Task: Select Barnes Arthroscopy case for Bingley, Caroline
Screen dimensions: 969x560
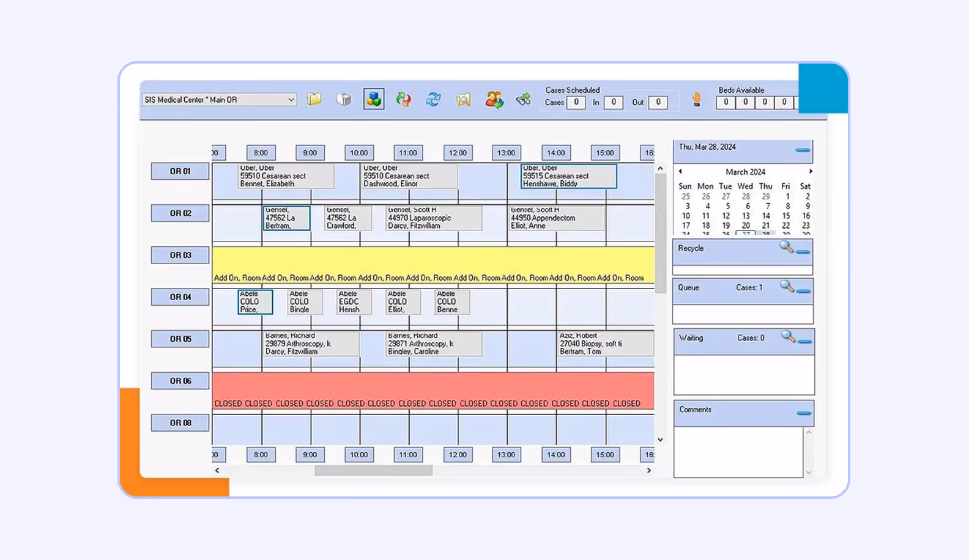Action: (434, 344)
